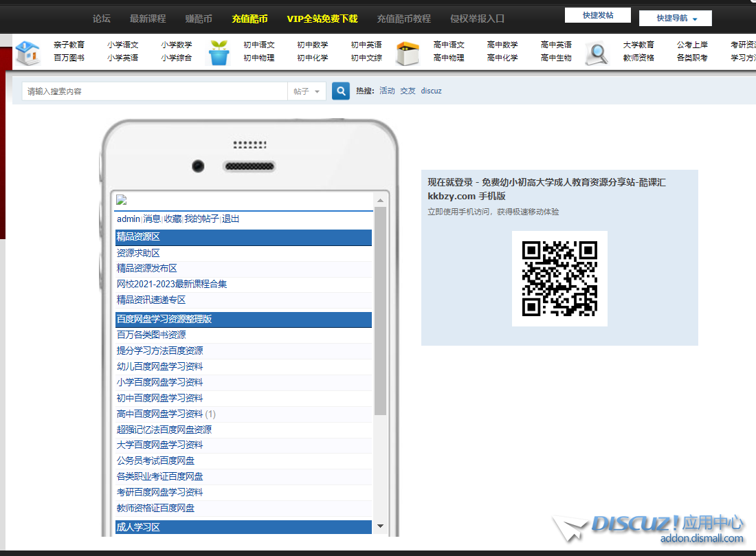Click the magnifying glass icon beside 大学教育
The height and width of the screenshot is (556, 756).
(x=597, y=53)
